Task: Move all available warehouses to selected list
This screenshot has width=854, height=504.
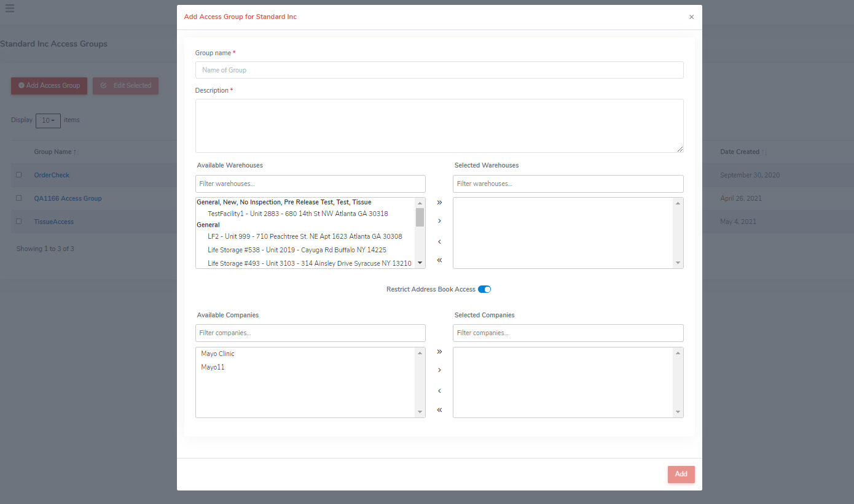Action: [x=439, y=202]
